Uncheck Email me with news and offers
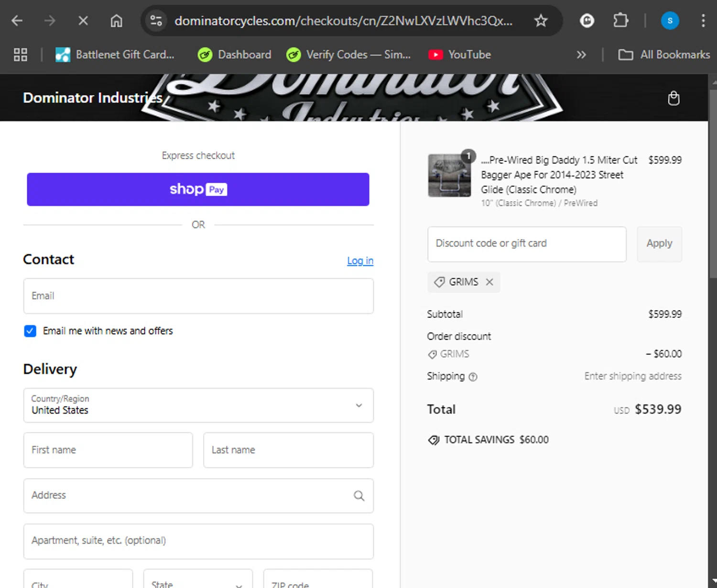 pyautogui.click(x=30, y=331)
